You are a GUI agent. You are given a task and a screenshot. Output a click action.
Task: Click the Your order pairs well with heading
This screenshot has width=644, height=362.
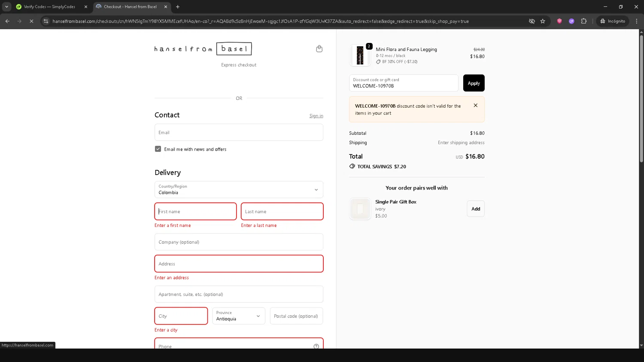pos(416,188)
